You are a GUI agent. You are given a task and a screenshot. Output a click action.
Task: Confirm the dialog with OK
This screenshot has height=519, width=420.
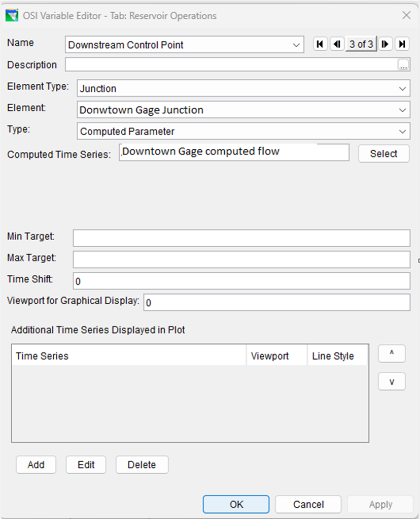[236, 504]
